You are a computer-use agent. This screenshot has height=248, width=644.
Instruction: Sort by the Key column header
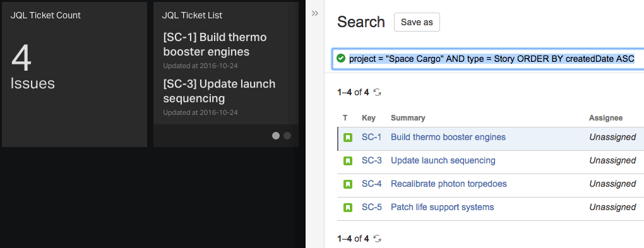click(x=369, y=118)
